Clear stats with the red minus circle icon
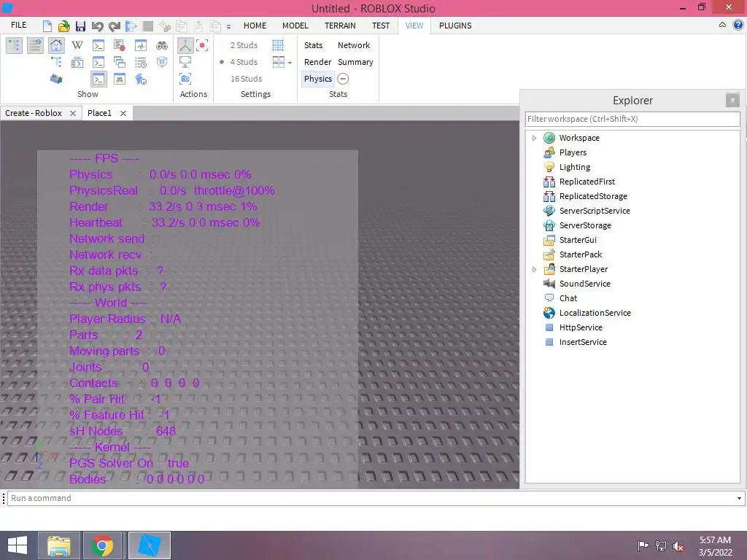The height and width of the screenshot is (560, 747). coord(343,79)
